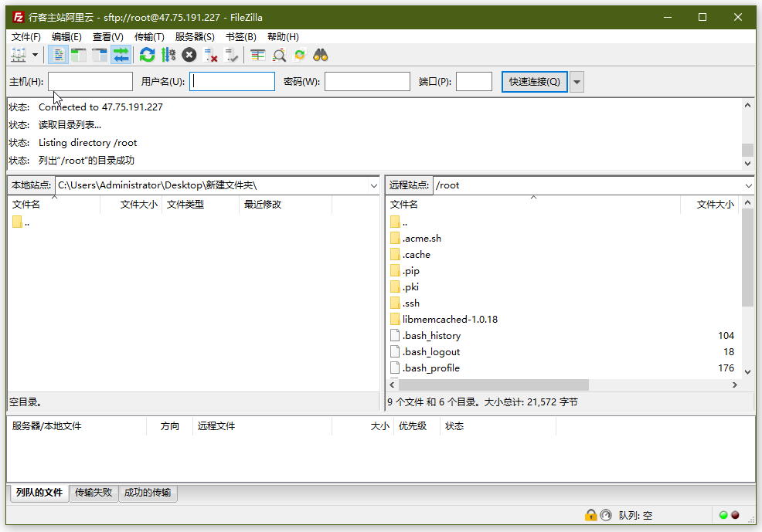This screenshot has height=532, width=762.
Task: Select the .acme.sh folder
Action: pyautogui.click(x=416, y=239)
